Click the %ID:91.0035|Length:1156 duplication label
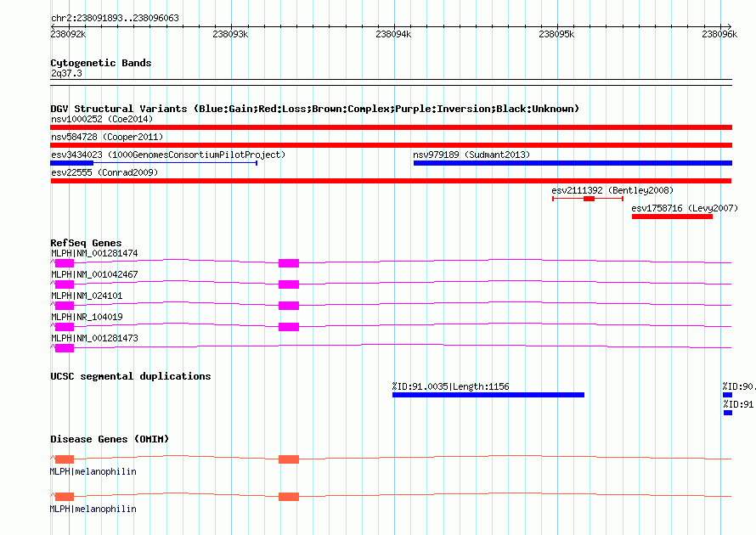This screenshot has width=756, height=535. tap(450, 386)
